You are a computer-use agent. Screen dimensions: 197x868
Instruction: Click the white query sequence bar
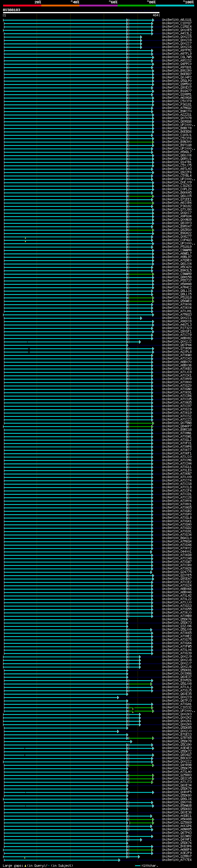[x=81, y=13]
